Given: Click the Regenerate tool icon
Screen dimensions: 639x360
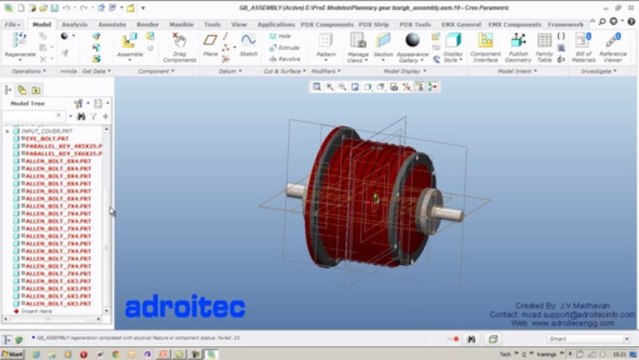Looking at the screenshot, I should (x=20, y=41).
